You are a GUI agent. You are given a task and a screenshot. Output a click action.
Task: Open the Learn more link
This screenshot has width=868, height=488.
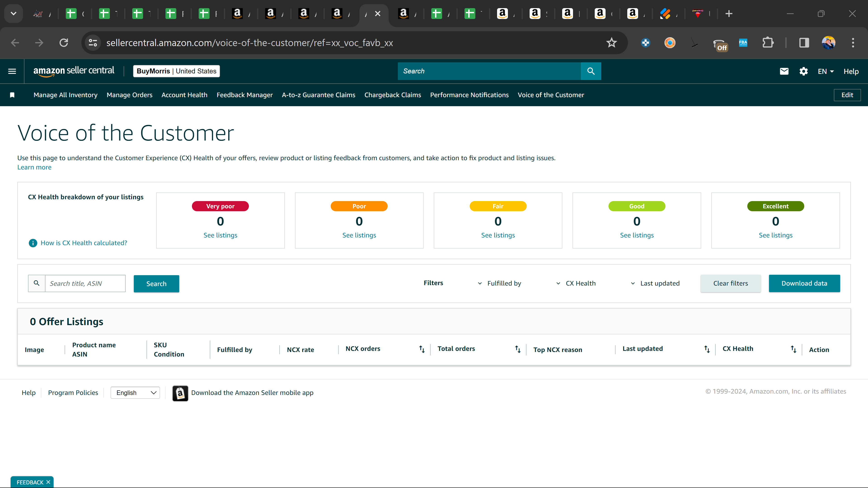tap(34, 167)
